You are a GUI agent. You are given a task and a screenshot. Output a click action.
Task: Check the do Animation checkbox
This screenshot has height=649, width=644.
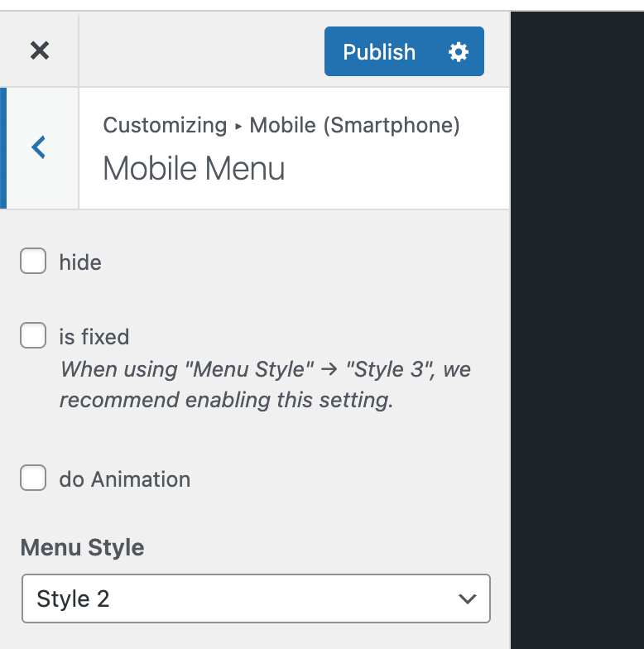(33, 478)
